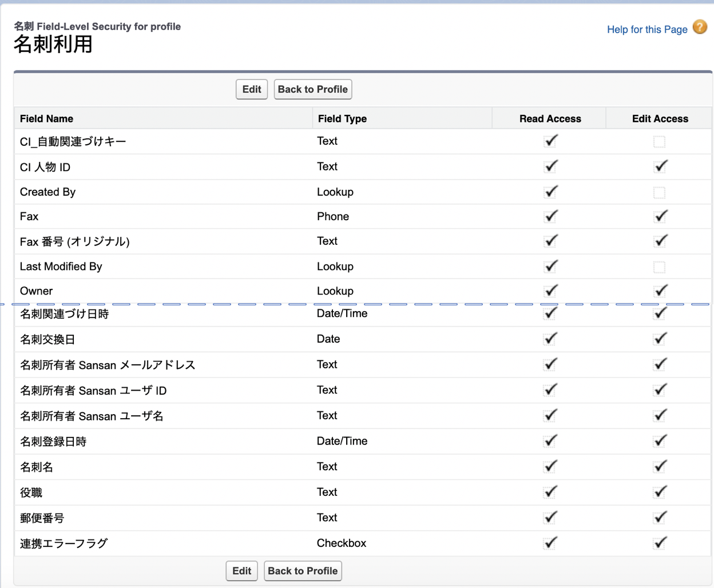Click the bottom Edit button
714x588 pixels.
(241, 571)
